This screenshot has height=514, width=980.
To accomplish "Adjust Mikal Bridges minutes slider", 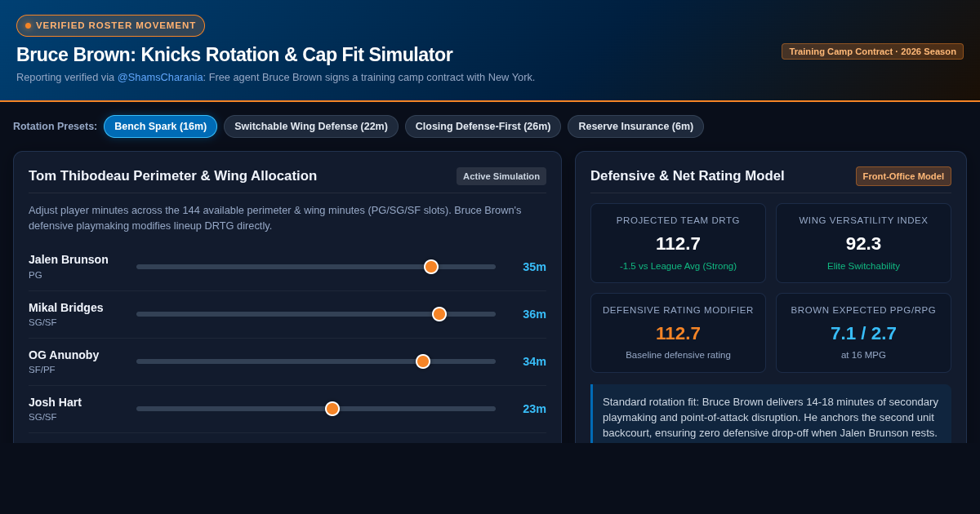I will (x=316, y=314).
